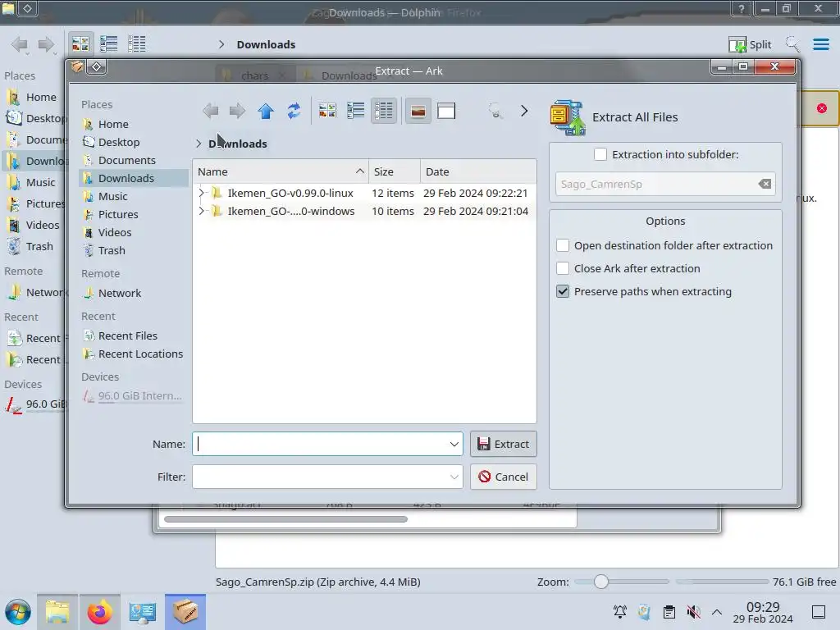Go to parent folder using blue up arrow
Image resolution: width=840 pixels, height=630 pixels.
click(266, 111)
